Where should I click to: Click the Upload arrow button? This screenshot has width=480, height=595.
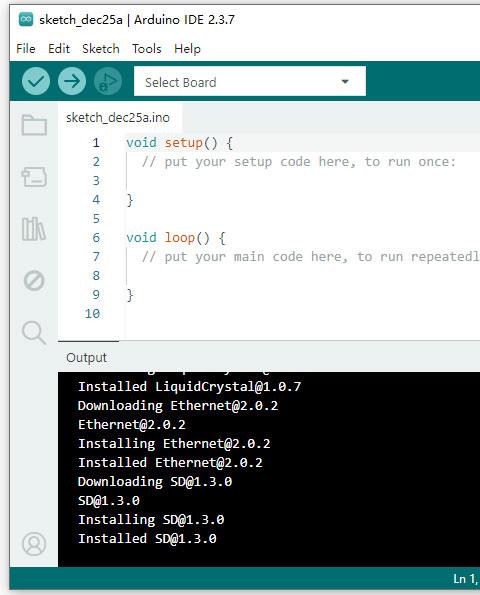[x=72, y=81]
